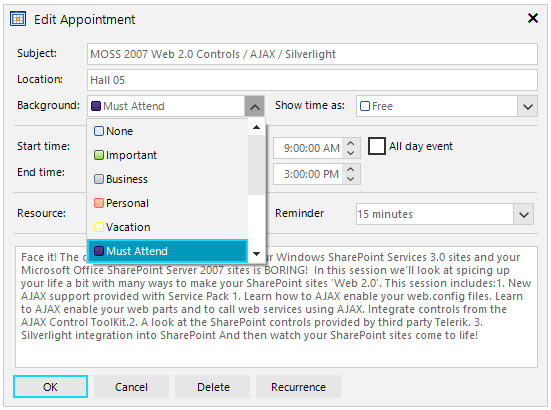Select Business in the background list
551x410 pixels.
(x=168, y=179)
